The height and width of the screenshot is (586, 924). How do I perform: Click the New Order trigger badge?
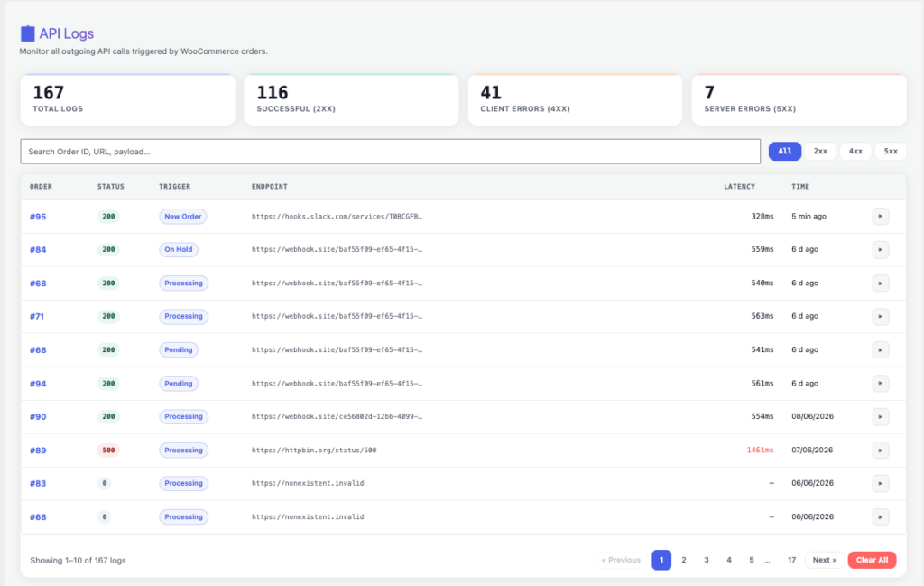point(182,217)
